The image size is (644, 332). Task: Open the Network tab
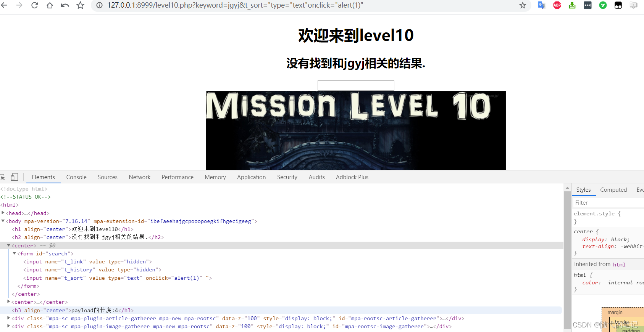140,177
